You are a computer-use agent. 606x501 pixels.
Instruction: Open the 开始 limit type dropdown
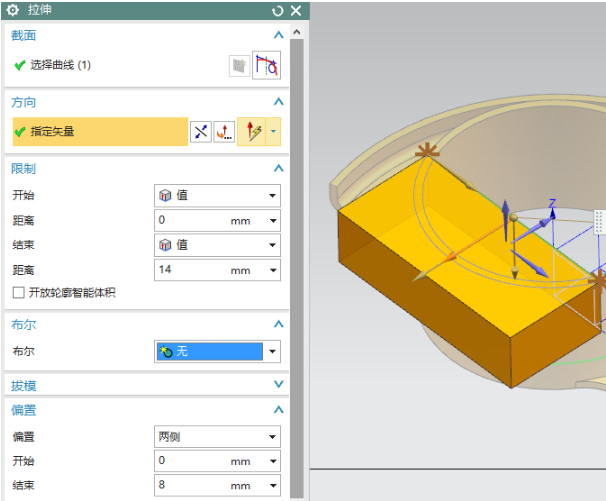(x=217, y=195)
